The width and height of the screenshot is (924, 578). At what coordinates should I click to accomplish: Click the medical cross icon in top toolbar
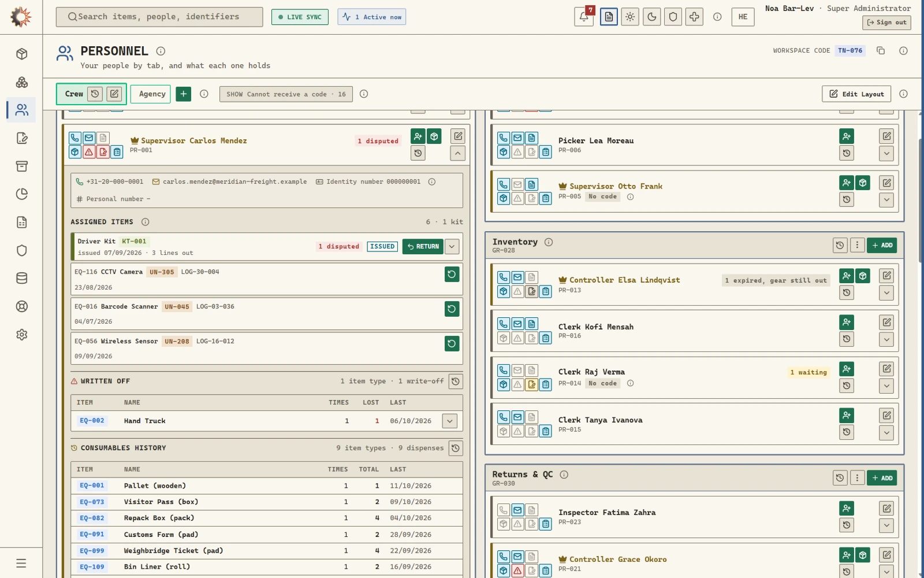click(x=694, y=17)
